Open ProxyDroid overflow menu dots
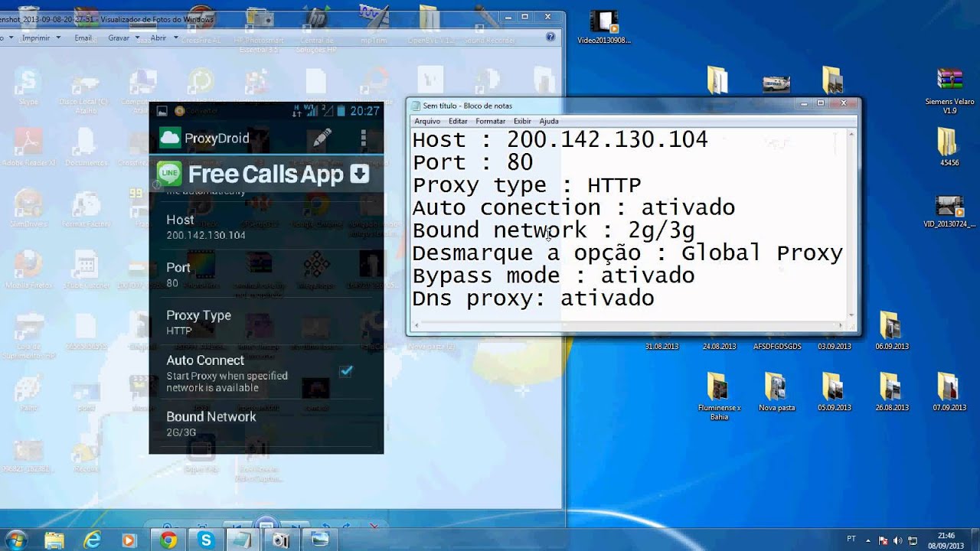980x551 pixels. [364, 138]
